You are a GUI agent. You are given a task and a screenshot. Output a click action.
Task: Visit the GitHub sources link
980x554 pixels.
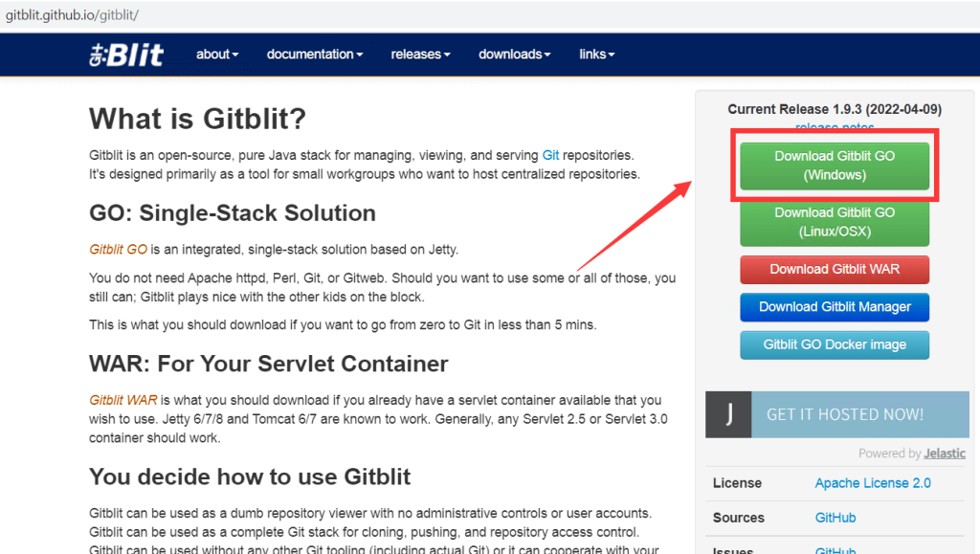point(835,518)
